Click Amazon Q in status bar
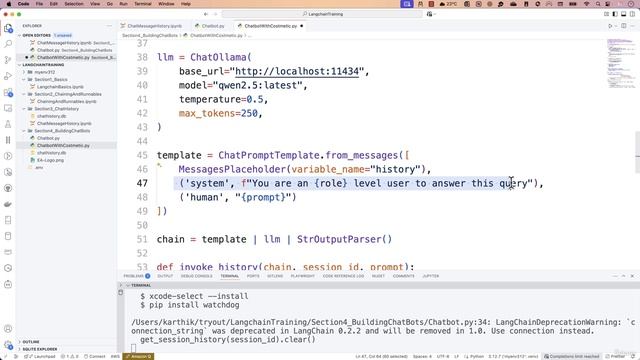640x360 pixels. click(139, 356)
